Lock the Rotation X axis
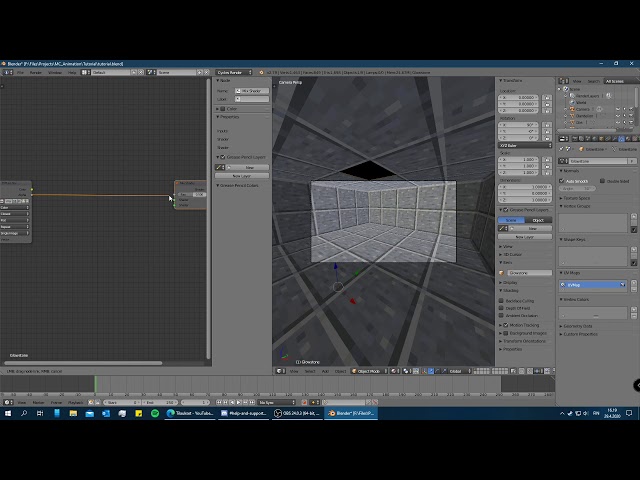Image resolution: width=640 pixels, height=480 pixels. [x=547, y=125]
